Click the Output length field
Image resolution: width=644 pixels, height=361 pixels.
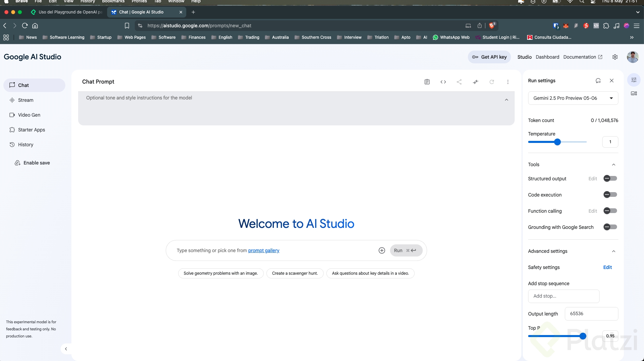[591, 314]
